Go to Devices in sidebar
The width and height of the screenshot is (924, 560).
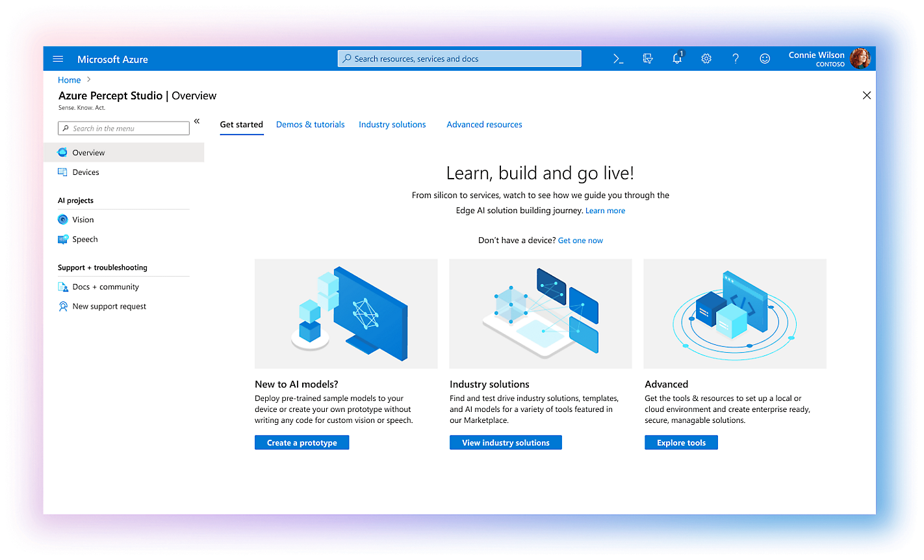tap(86, 172)
